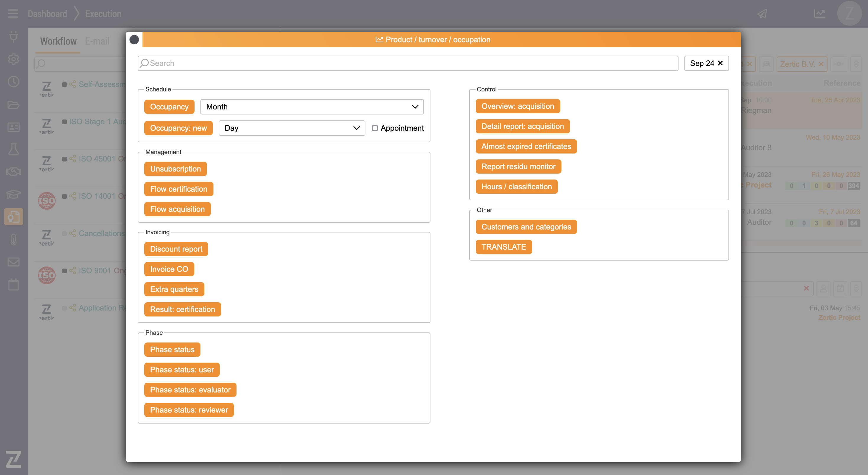Click the handshake icon in sidebar
This screenshot has height=475, width=868.
[14, 172]
